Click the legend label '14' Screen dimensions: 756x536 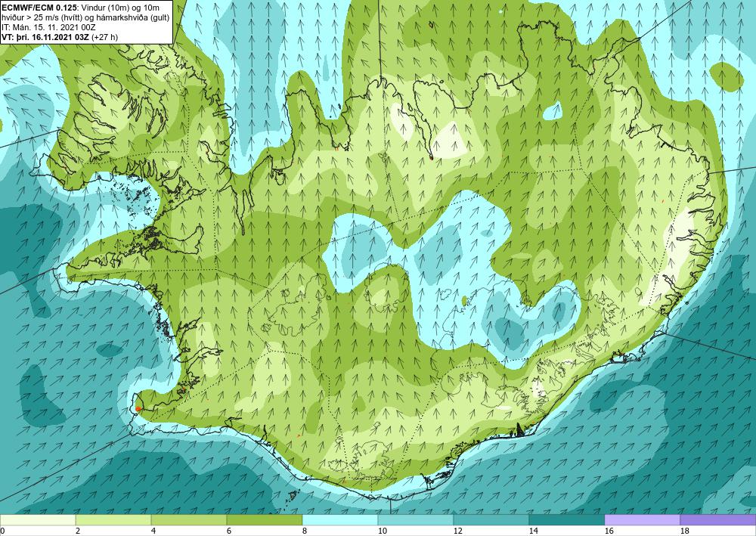coord(533,531)
